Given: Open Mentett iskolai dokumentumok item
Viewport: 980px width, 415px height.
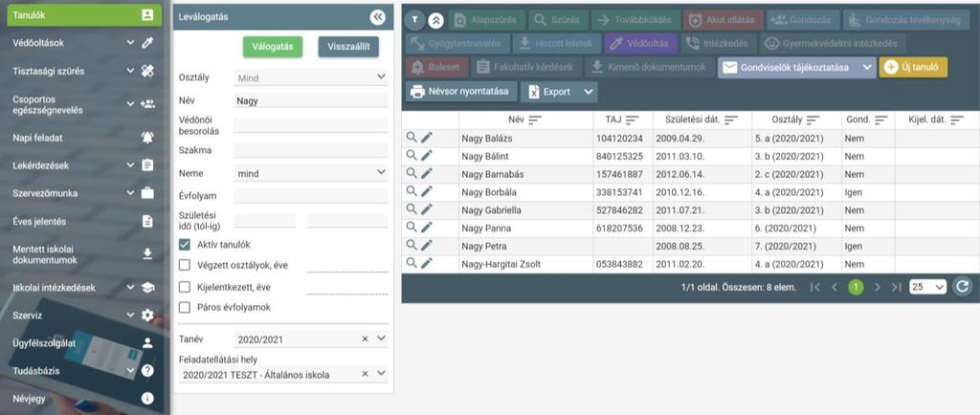Looking at the screenshot, I should [x=84, y=254].
